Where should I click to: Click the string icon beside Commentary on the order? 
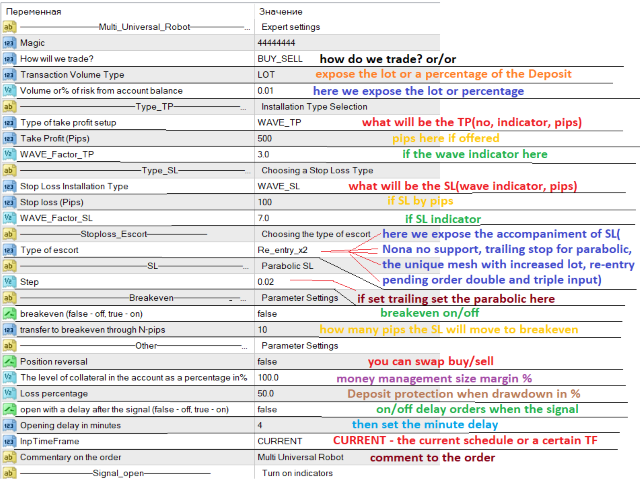point(9,457)
